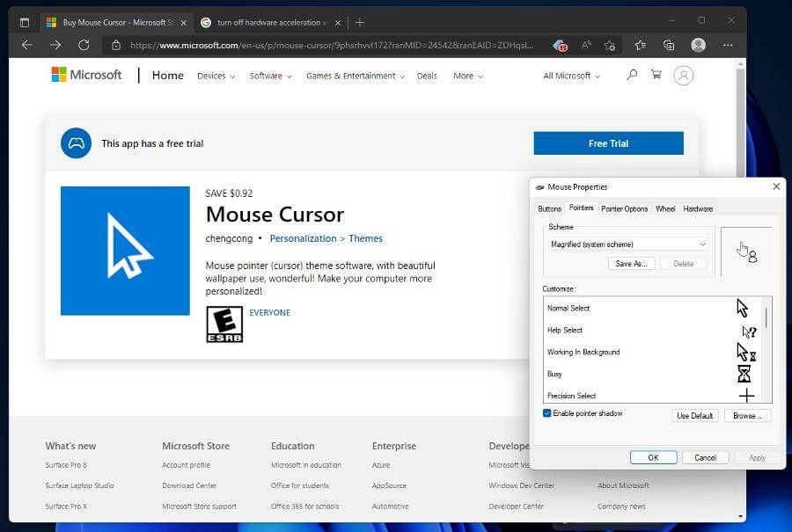The width and height of the screenshot is (792, 532).
Task: Open the search icon on Microsoft site
Action: 631,76
